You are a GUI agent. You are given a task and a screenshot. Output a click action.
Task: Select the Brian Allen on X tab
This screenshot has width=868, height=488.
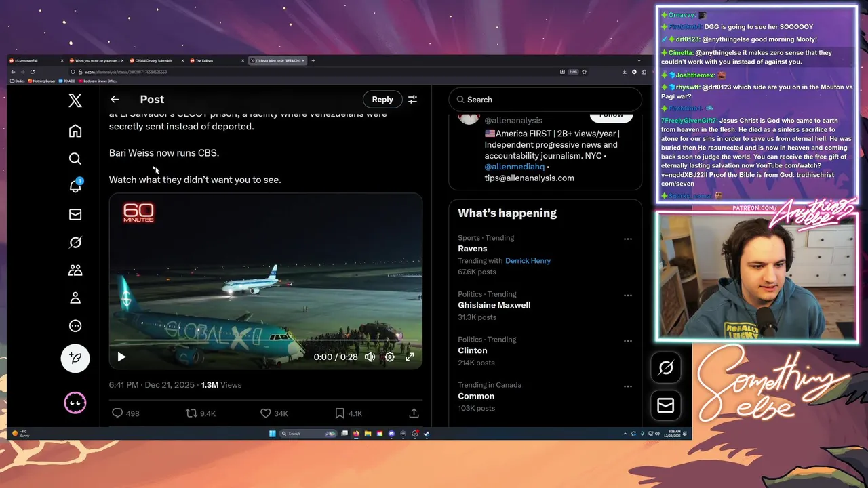click(277, 60)
